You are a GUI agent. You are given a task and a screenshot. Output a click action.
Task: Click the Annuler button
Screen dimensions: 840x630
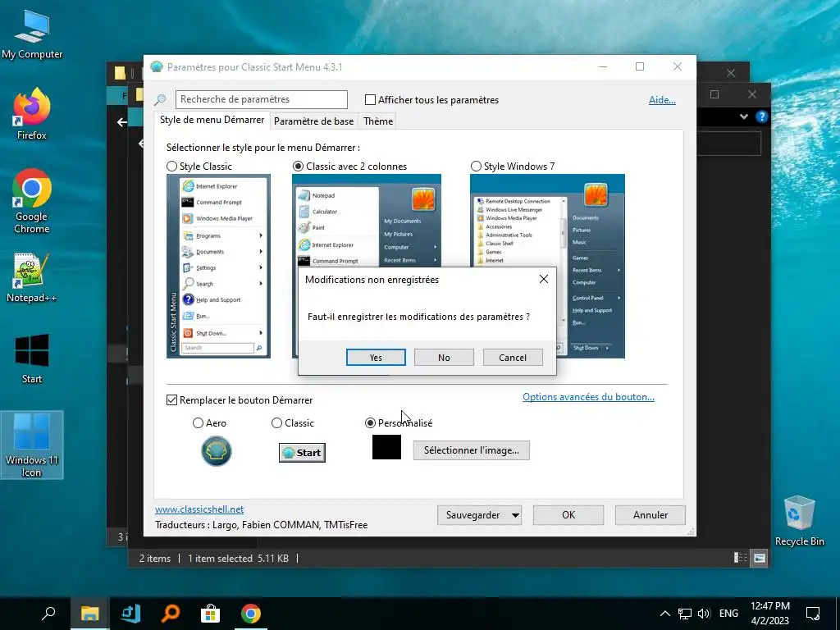click(x=651, y=515)
